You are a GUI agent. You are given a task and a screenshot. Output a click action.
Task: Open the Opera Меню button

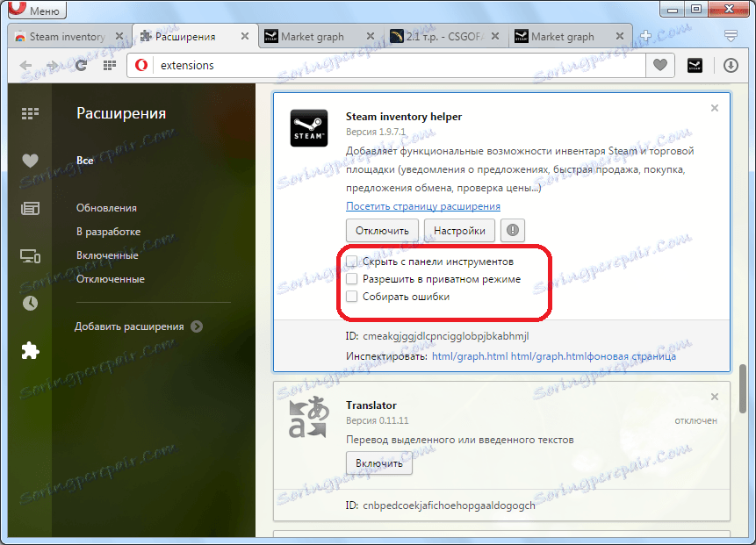(x=37, y=9)
